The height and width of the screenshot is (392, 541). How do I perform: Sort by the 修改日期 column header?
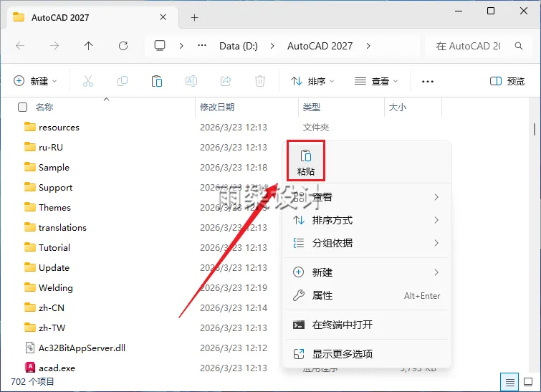[217, 107]
